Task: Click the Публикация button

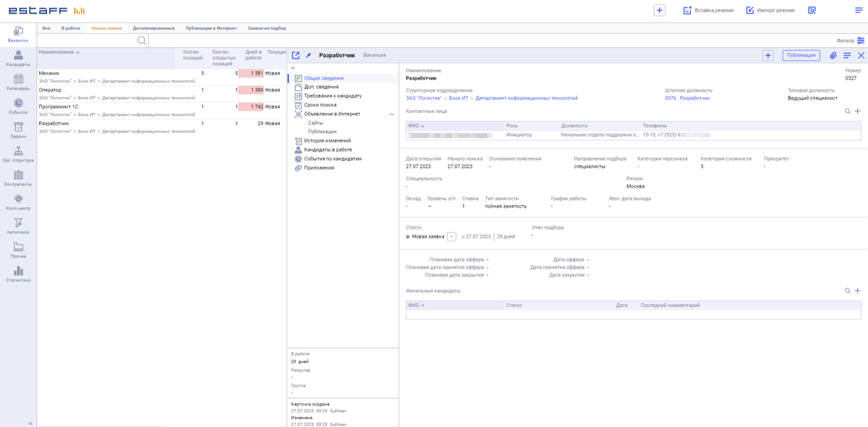Action: [x=801, y=55]
